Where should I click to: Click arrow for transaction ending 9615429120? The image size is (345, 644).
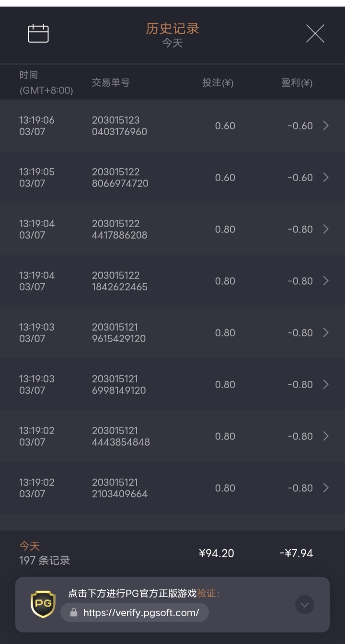coord(326,333)
